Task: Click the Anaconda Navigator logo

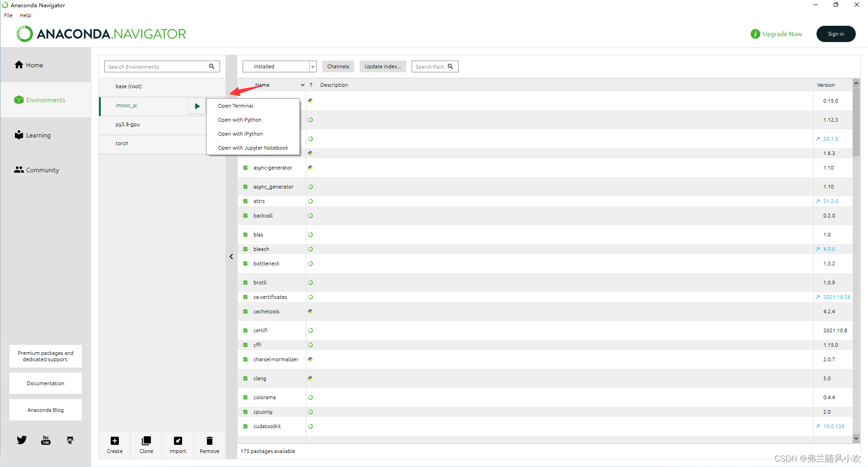Action: coord(102,34)
